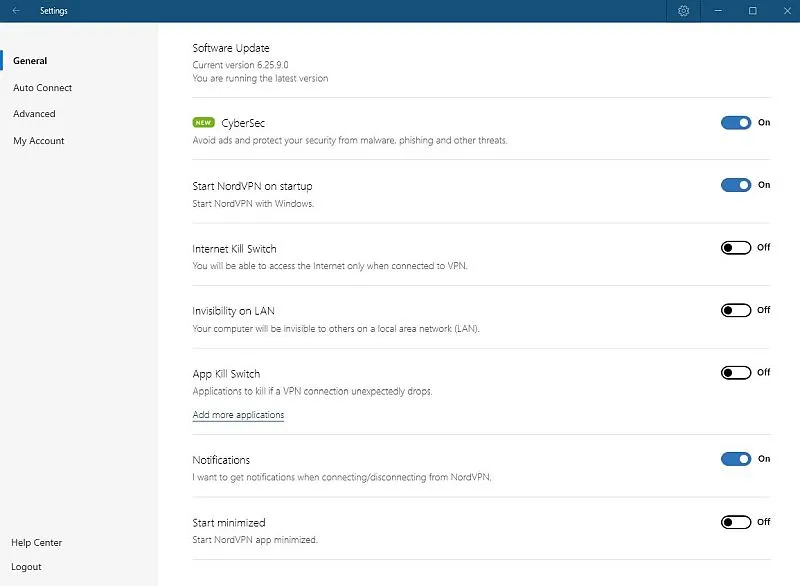Click the NEW badge next to CyberSec
Screen dimensions: 800x586
click(x=203, y=122)
